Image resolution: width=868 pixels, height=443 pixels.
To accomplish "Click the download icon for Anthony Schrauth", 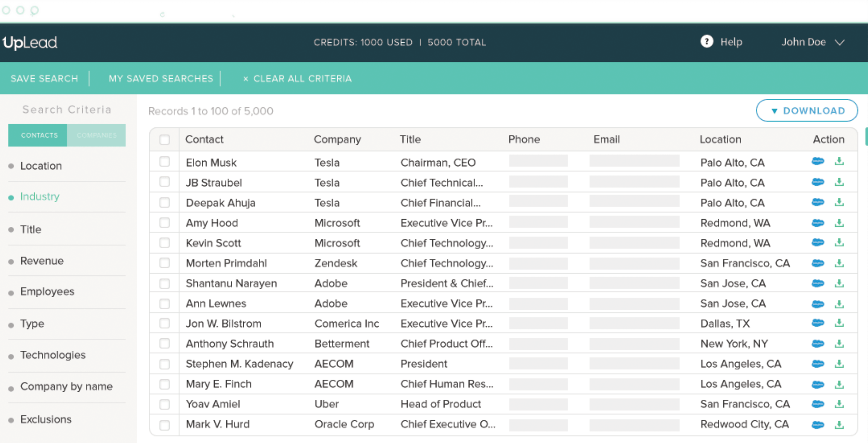I will (839, 344).
